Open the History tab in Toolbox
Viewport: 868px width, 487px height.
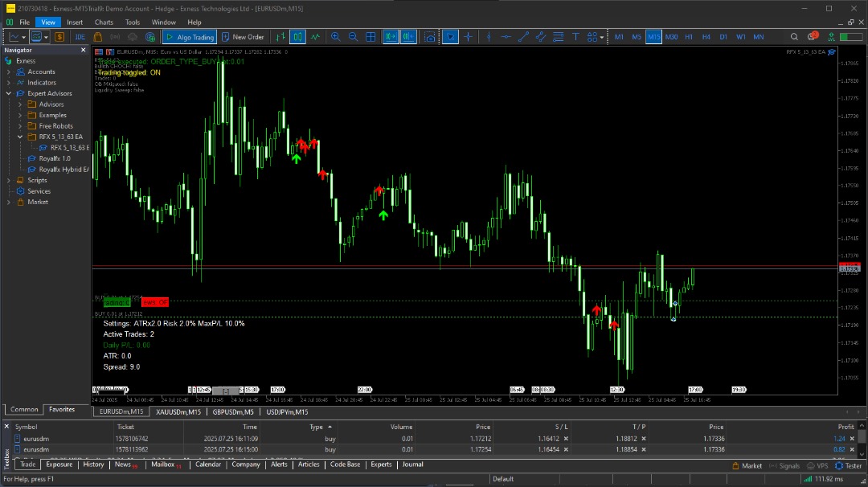tap(93, 464)
